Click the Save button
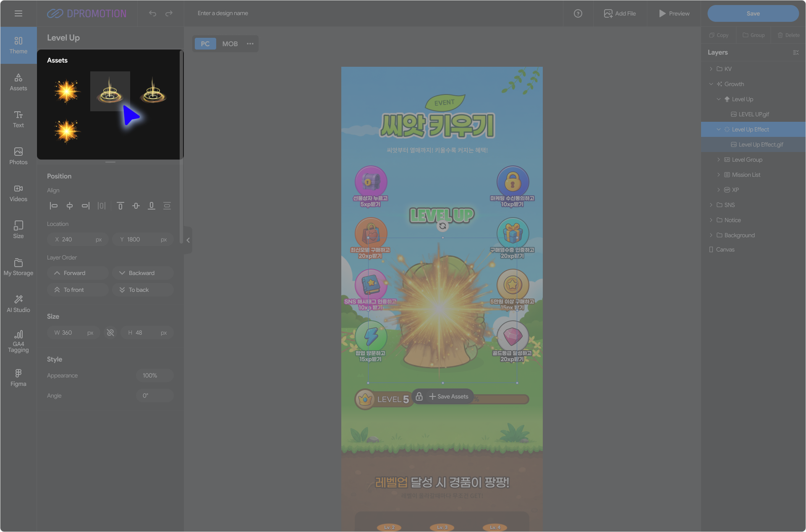The width and height of the screenshot is (806, 532). (x=753, y=13)
